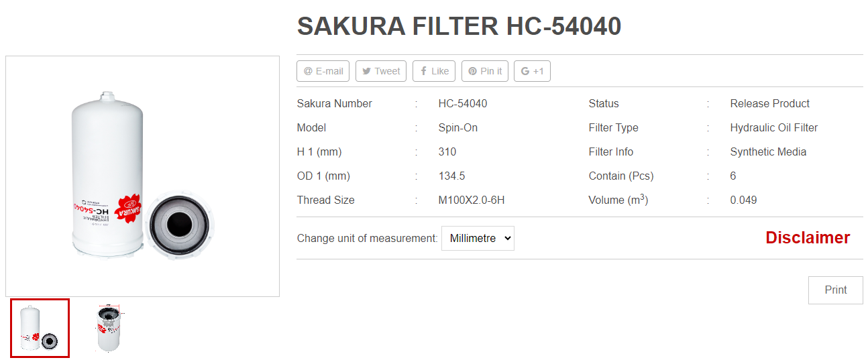Open the unit of measurement dropdown
Screen dimensions: 868x360
tap(478, 238)
